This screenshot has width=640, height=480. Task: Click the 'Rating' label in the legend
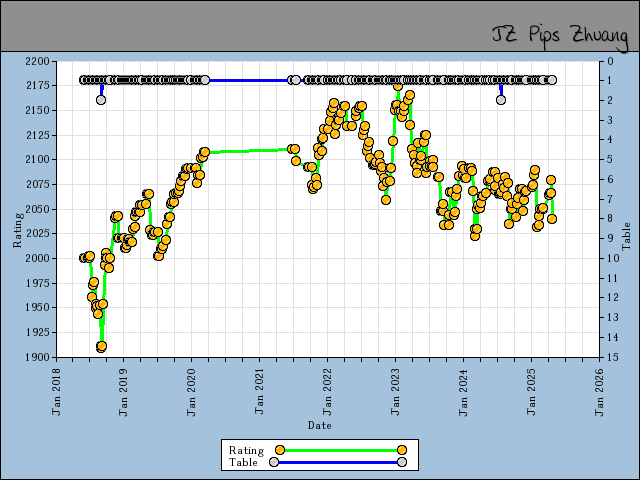click(246, 450)
